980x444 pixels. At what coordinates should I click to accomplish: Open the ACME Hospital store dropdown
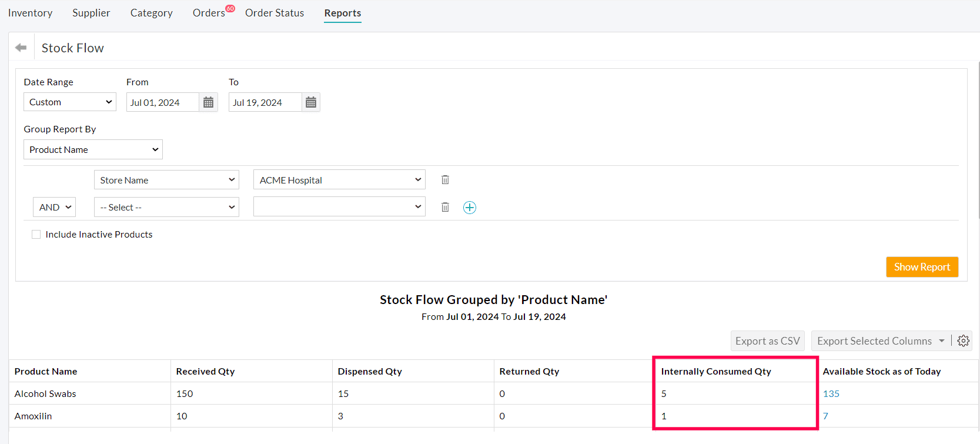pyautogui.click(x=339, y=180)
